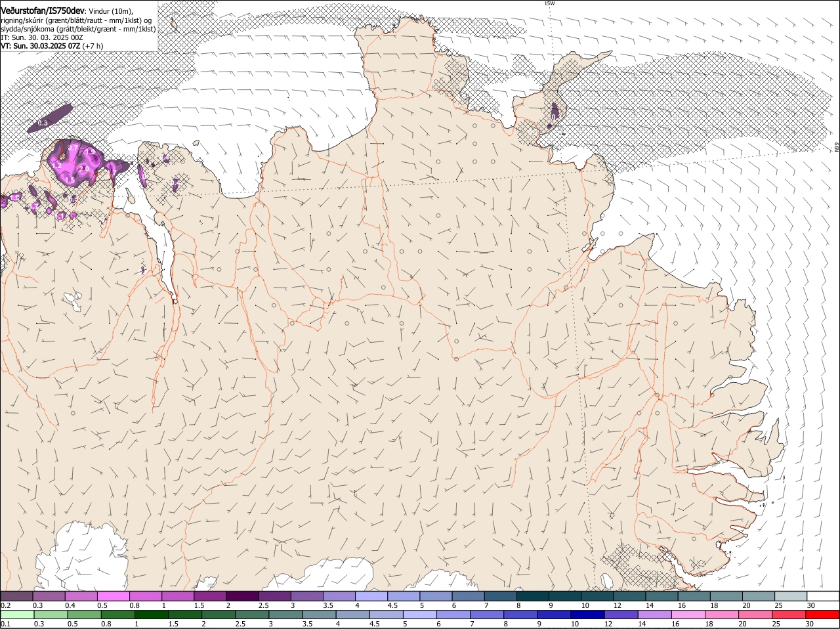Screen dimensions: 840x629
Task: Click the upper legend swatch labeled 0.2
Action: (x=16, y=596)
